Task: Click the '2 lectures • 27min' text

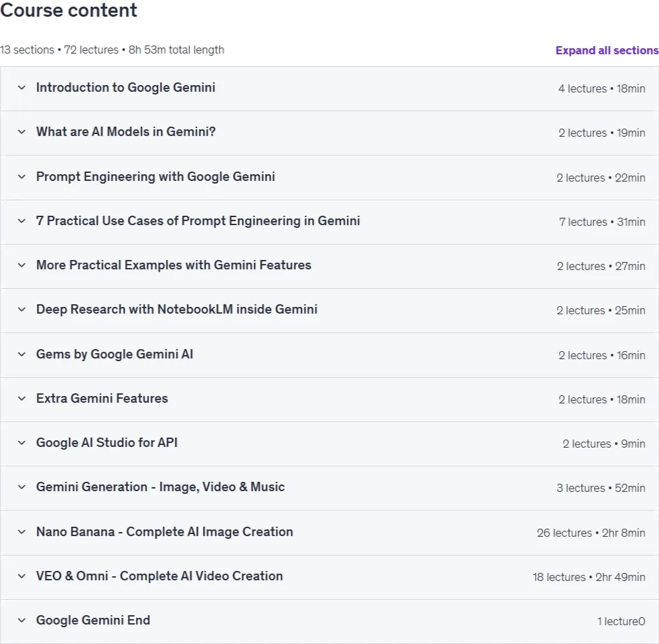Action: click(x=601, y=266)
